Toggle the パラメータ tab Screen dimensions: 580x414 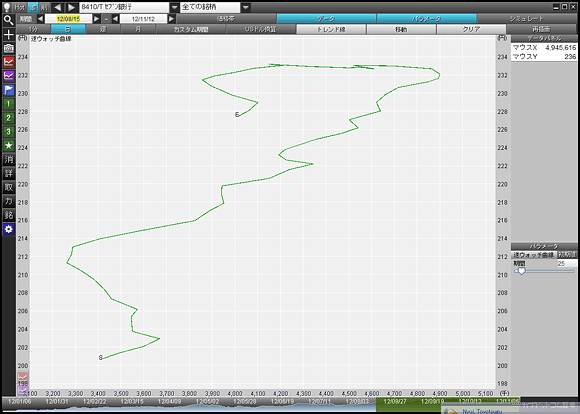pyautogui.click(x=426, y=18)
